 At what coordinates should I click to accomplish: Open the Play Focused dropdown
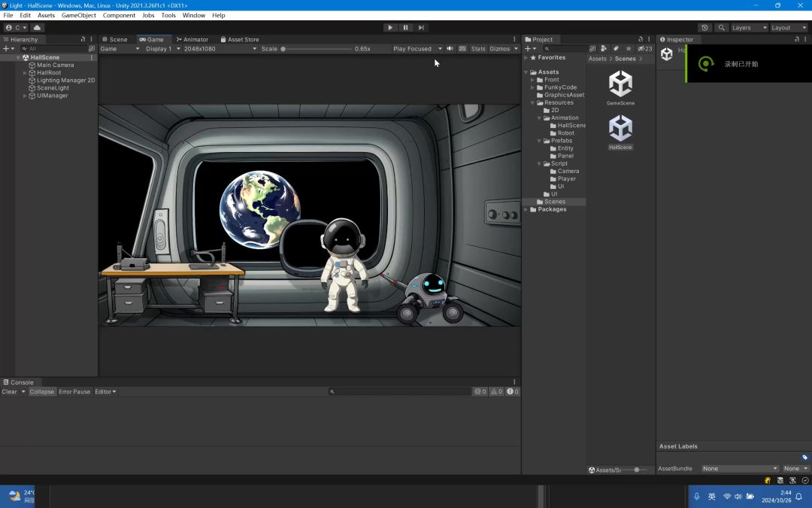417,49
